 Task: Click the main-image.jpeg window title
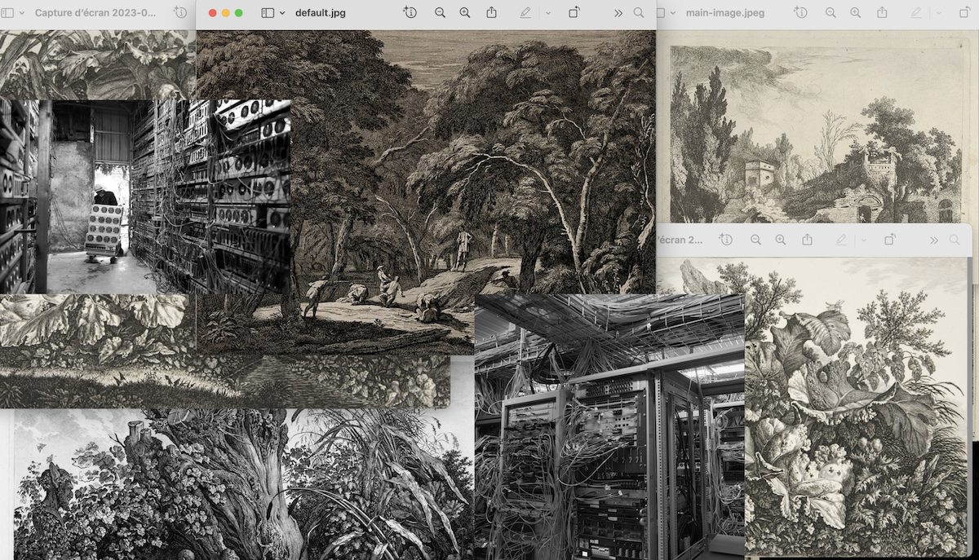724,13
